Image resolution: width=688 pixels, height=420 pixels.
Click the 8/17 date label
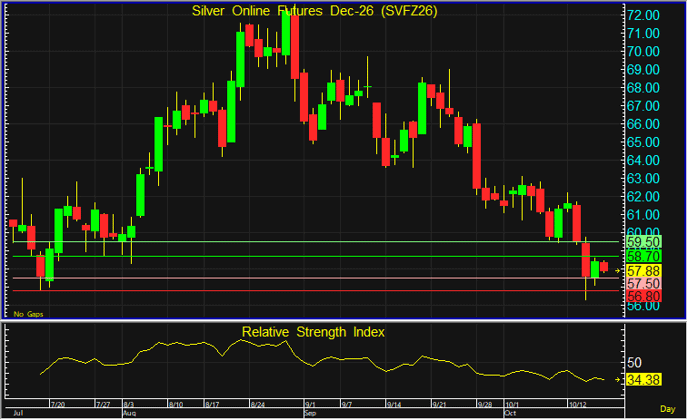point(212,404)
